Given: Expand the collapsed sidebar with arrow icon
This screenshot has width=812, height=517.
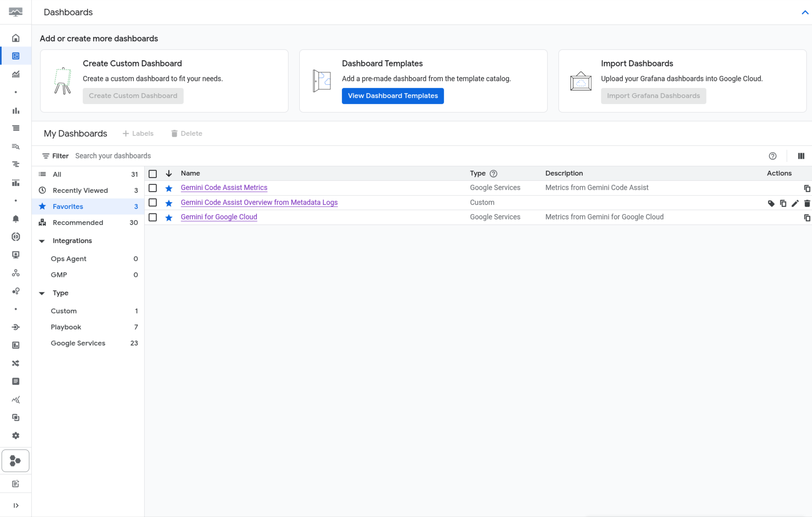Looking at the screenshot, I should click(x=15, y=505).
